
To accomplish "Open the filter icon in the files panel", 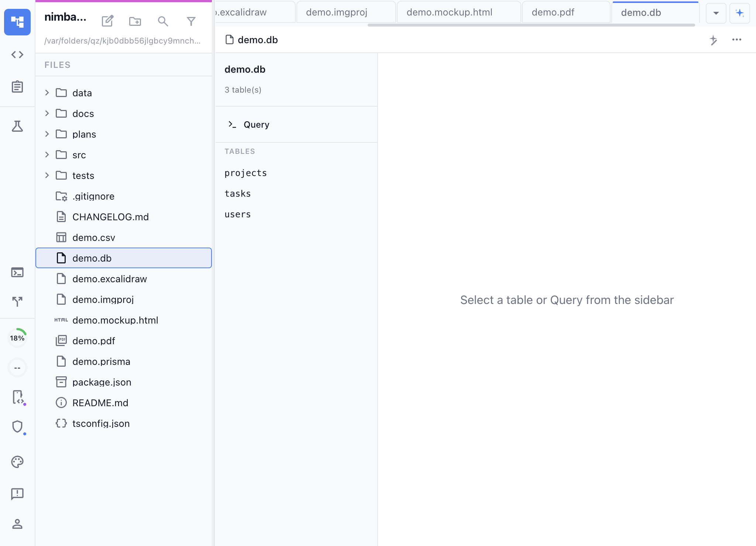I will click(191, 21).
